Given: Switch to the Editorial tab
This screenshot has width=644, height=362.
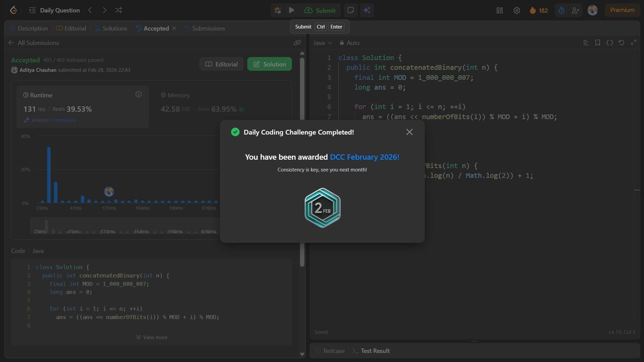Looking at the screenshot, I should [x=71, y=28].
